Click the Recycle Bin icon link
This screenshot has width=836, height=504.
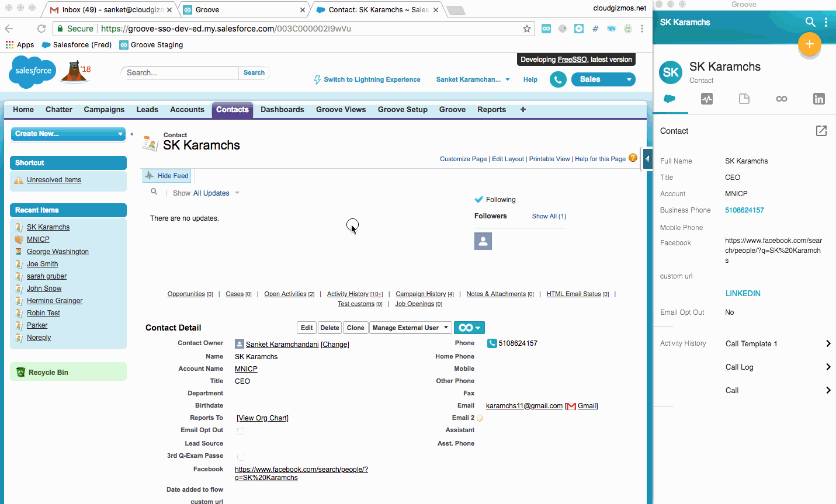[x=21, y=372]
